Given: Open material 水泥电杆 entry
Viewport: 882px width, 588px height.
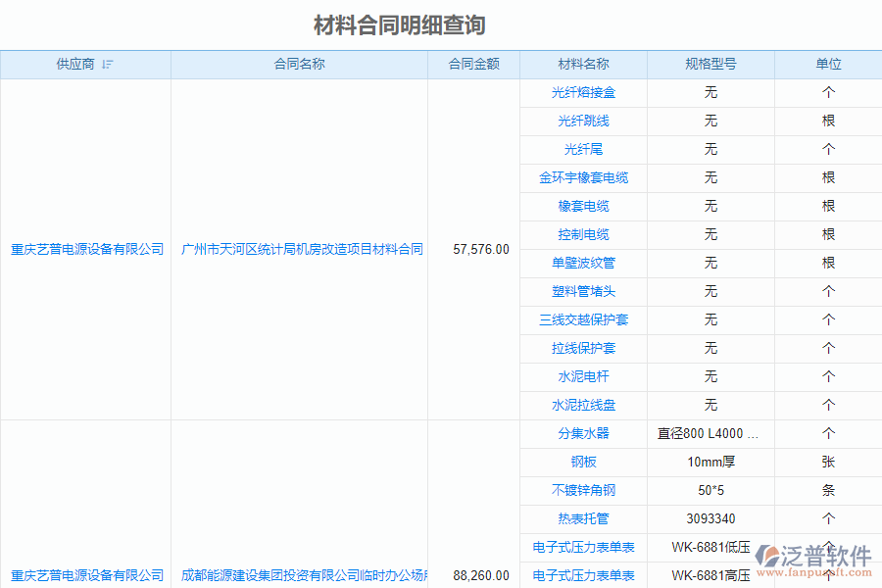Looking at the screenshot, I should pyautogui.click(x=585, y=376).
